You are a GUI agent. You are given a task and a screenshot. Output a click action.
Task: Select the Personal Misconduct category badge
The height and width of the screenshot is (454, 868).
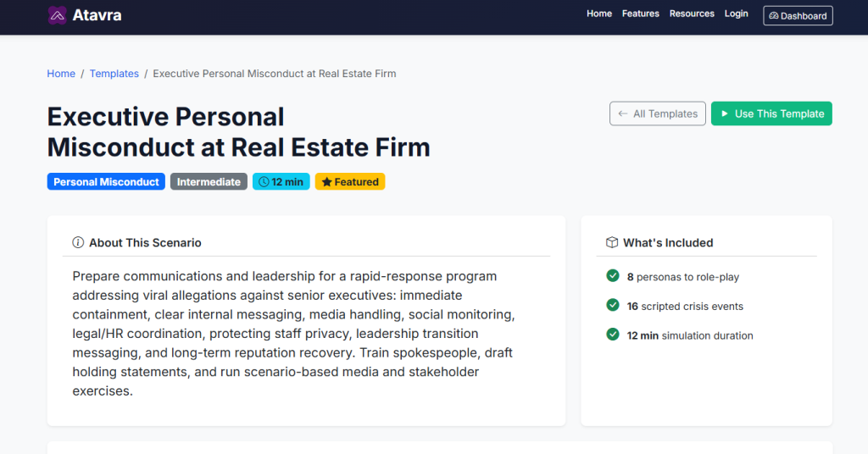coord(106,182)
